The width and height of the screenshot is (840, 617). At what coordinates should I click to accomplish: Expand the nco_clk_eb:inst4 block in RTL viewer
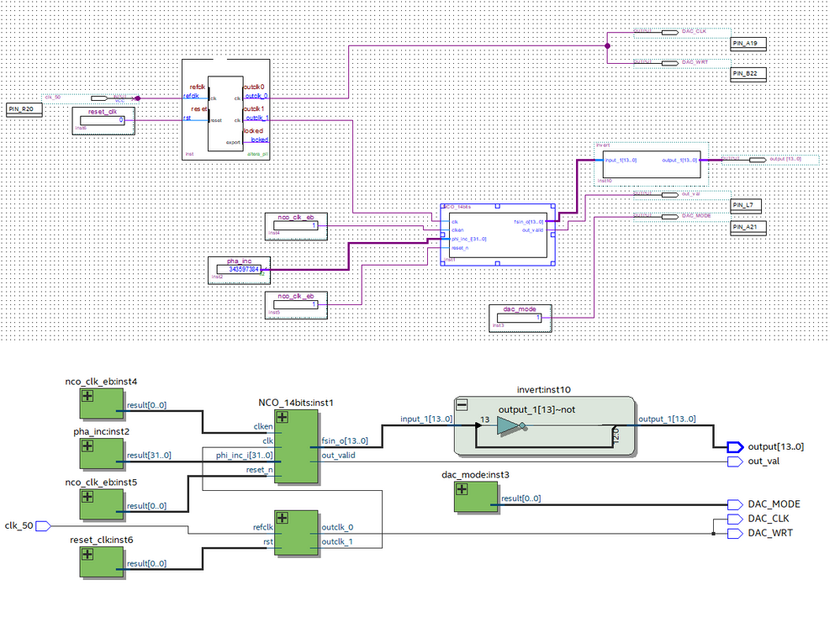coord(87,396)
